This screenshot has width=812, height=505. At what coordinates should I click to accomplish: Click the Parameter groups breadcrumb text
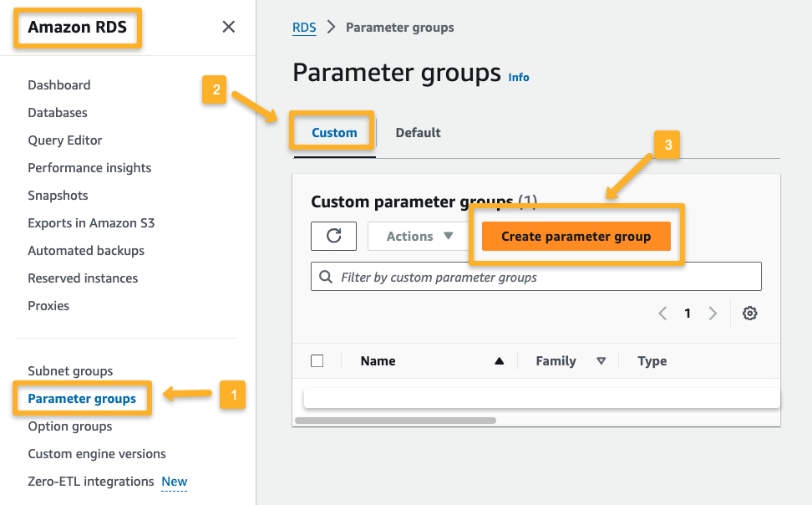[x=400, y=28]
